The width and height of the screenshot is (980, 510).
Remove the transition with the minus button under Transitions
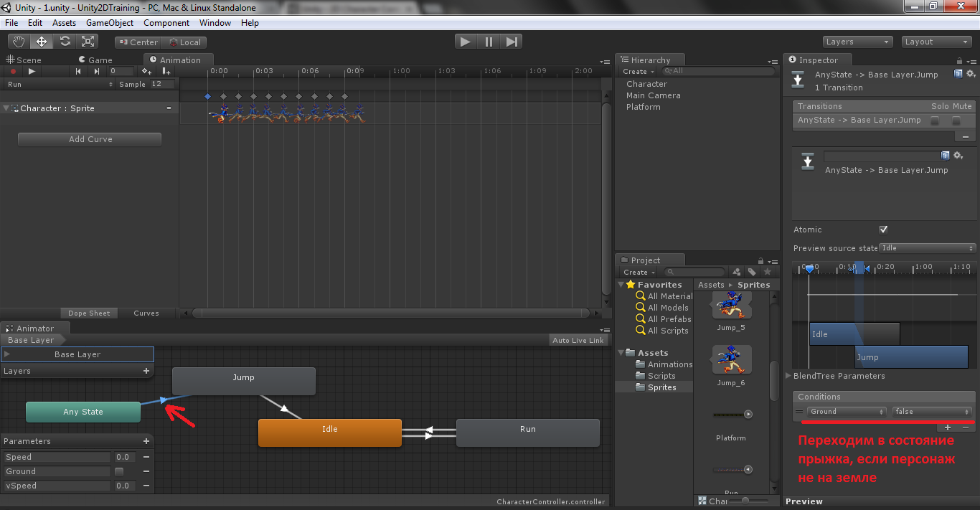[x=965, y=136]
